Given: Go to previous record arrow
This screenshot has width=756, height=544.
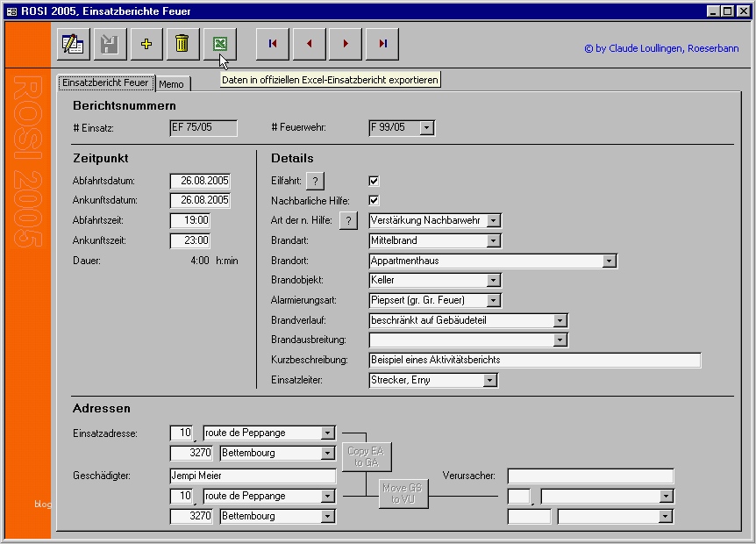Looking at the screenshot, I should 309,44.
